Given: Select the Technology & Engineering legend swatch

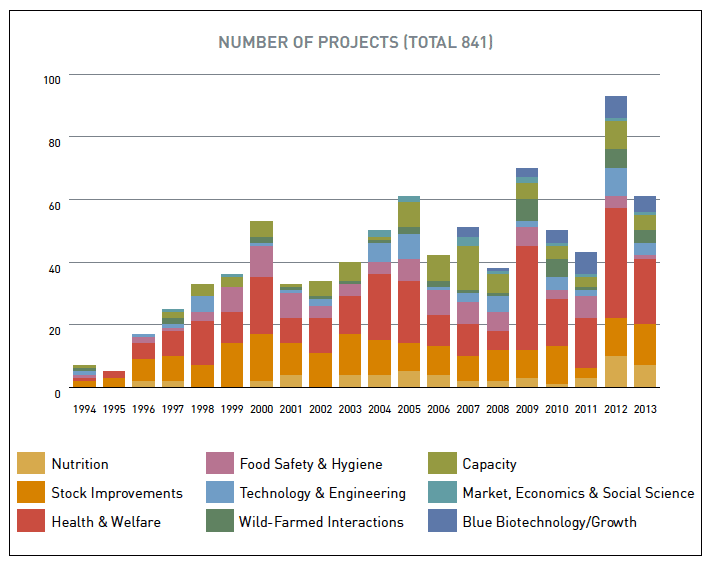Looking at the screenshot, I should coord(220,492).
